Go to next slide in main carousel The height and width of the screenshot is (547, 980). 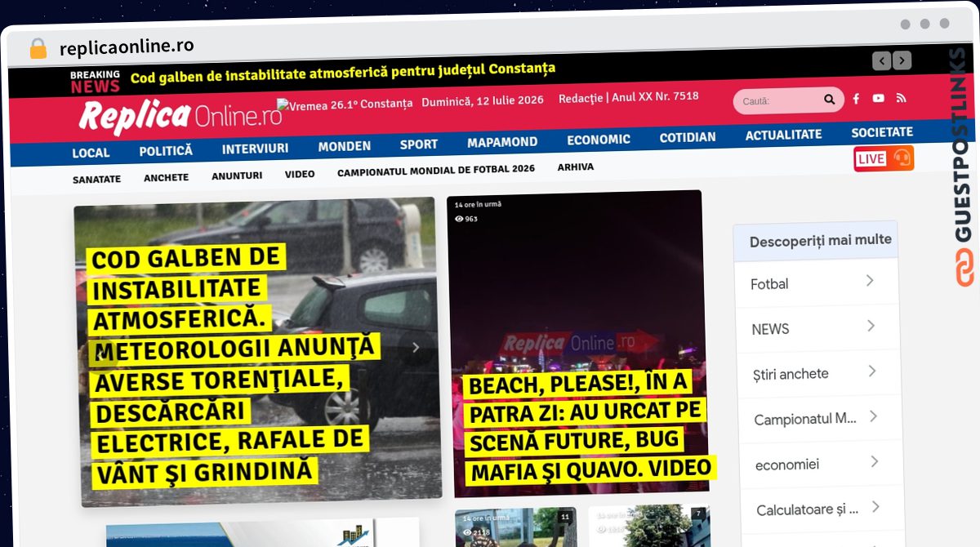pyautogui.click(x=416, y=347)
